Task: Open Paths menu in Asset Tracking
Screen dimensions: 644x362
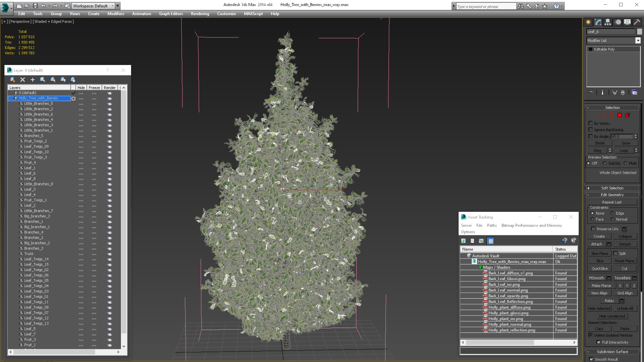Action: click(492, 225)
